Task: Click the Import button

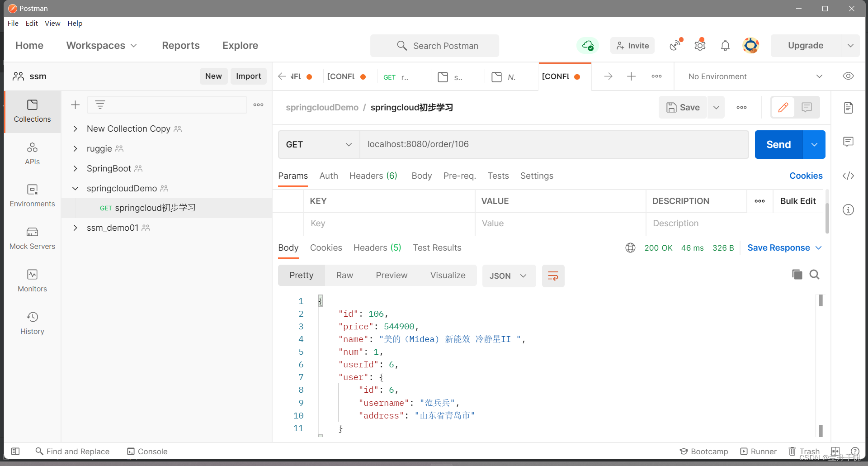Action: pos(249,76)
